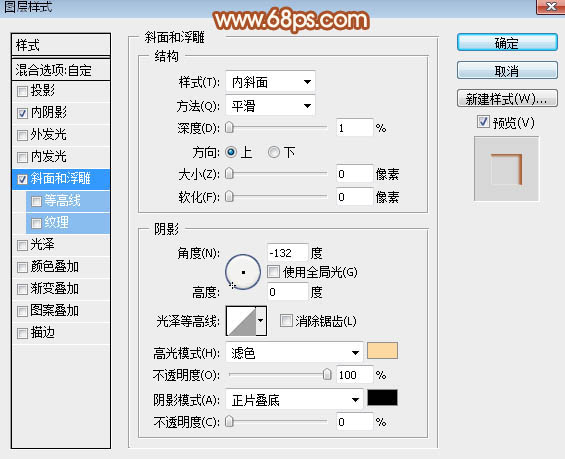Screen dimensions: 565x459
Task: Click the 深度 depth slider handle
Action: point(229,127)
